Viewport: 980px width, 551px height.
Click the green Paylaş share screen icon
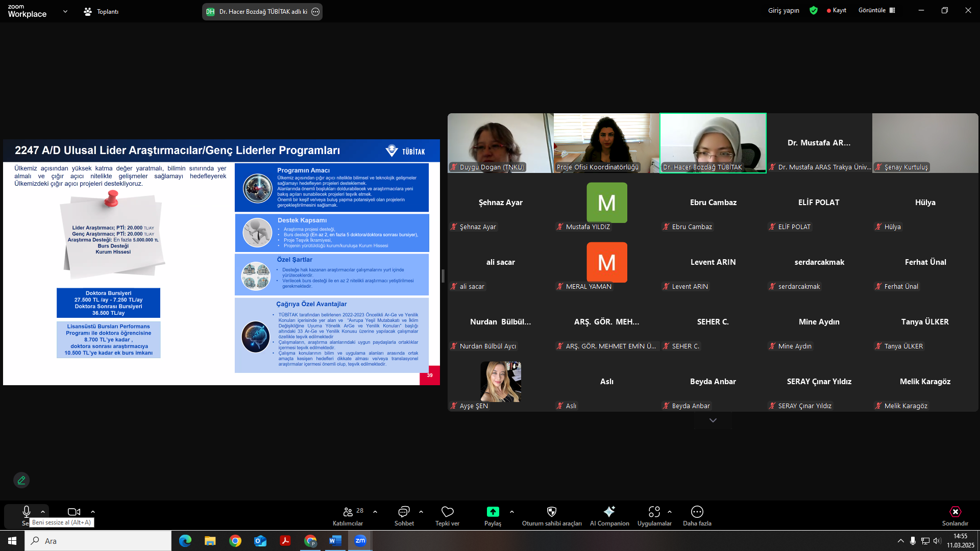(493, 512)
